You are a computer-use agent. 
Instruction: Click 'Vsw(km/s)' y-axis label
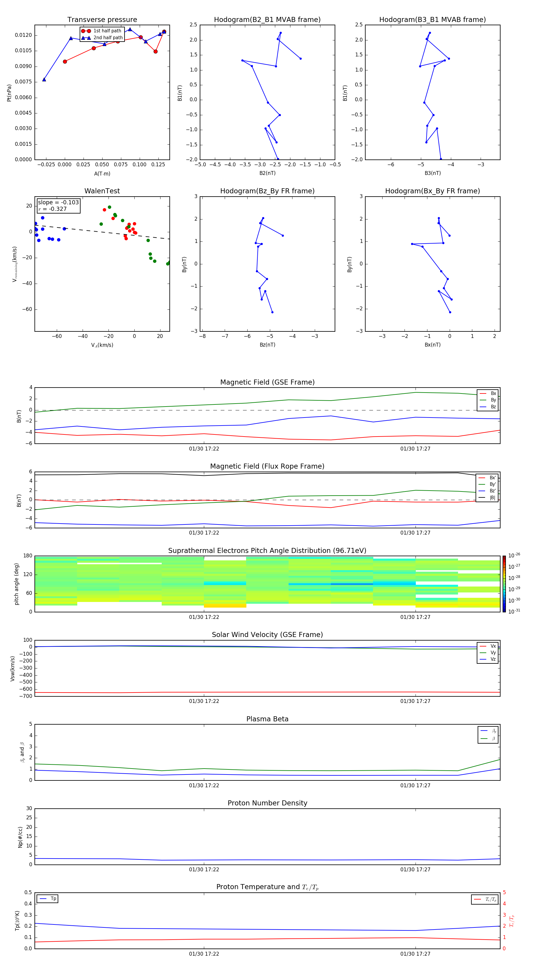coord(12,668)
